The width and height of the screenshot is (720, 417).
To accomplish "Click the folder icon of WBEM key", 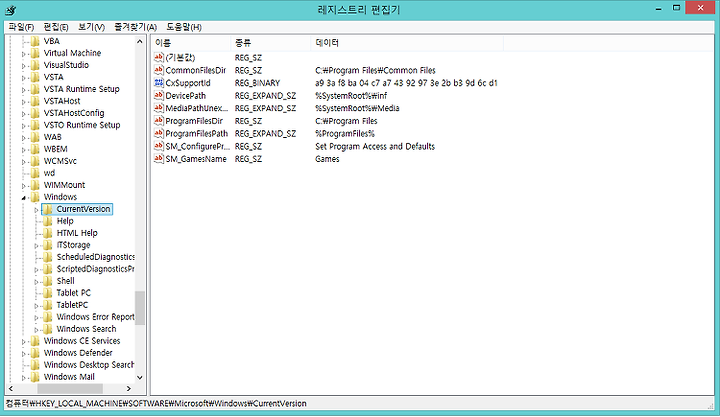I will point(35,149).
